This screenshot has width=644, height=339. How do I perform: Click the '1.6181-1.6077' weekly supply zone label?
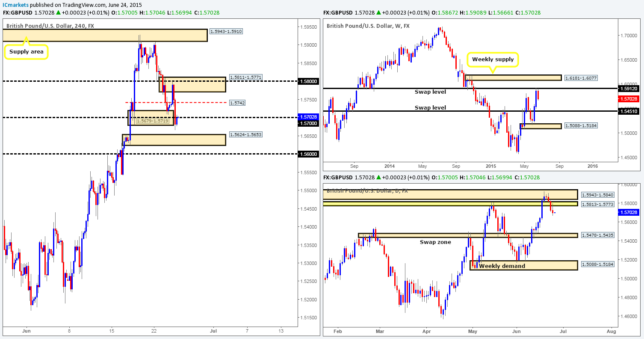click(x=581, y=78)
